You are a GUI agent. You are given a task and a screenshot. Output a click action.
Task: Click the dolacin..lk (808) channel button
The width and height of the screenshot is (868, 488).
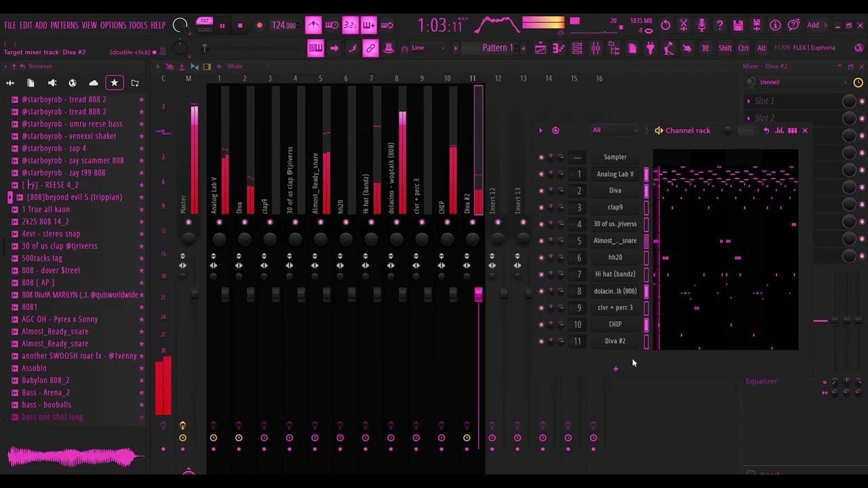point(615,291)
